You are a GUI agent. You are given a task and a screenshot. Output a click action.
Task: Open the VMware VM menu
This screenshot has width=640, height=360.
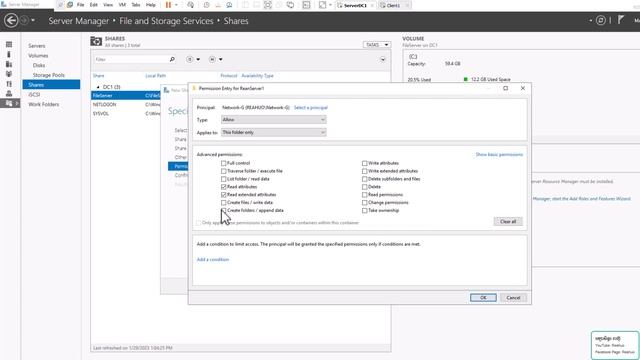tap(122, 5)
